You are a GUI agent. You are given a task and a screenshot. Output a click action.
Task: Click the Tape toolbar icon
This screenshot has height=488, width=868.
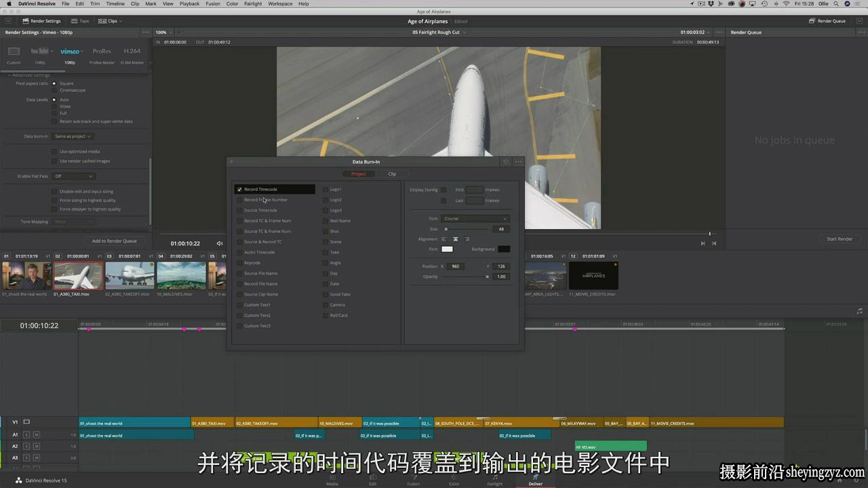click(80, 21)
